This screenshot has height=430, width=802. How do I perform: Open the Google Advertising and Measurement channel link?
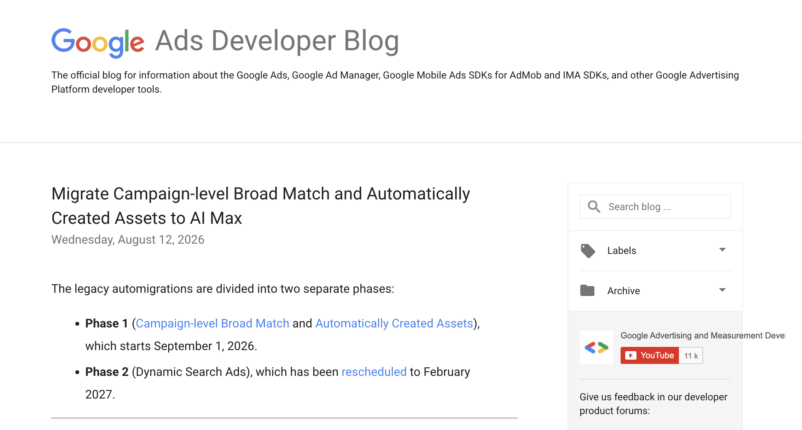pyautogui.click(x=702, y=335)
